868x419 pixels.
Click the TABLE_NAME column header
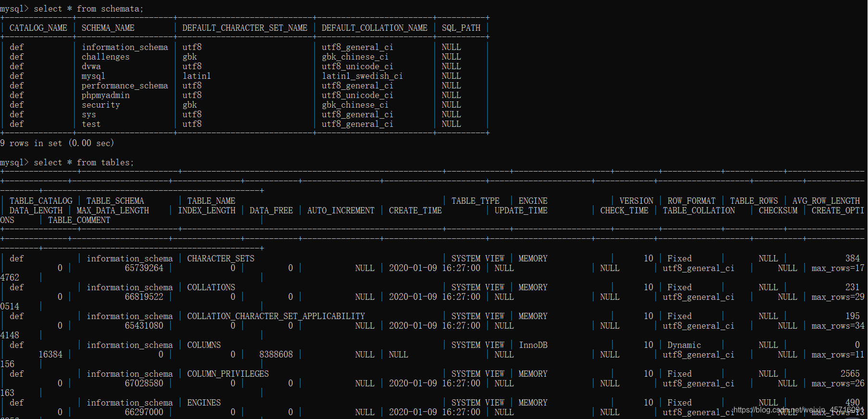point(211,201)
